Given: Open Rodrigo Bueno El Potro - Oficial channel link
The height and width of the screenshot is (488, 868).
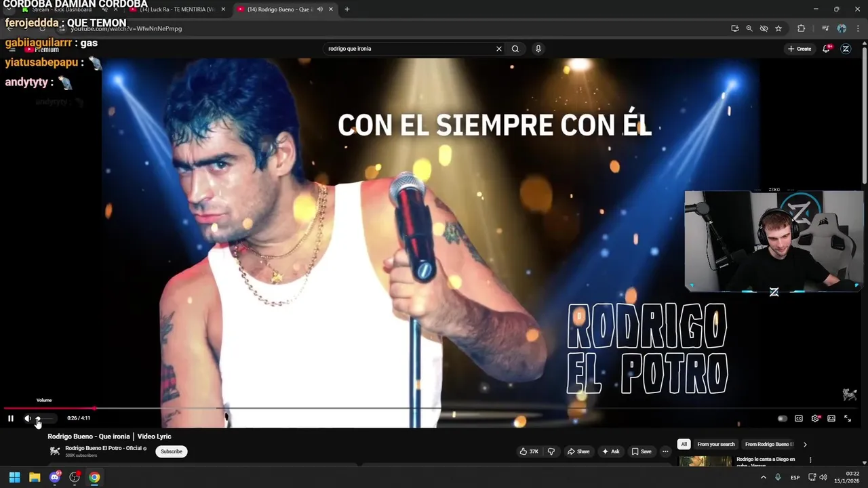Looking at the screenshot, I should pos(103,448).
